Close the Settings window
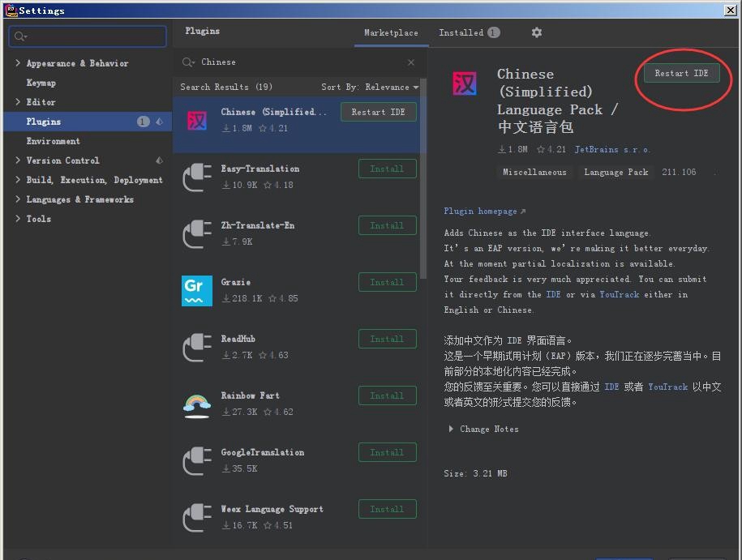 [x=730, y=11]
